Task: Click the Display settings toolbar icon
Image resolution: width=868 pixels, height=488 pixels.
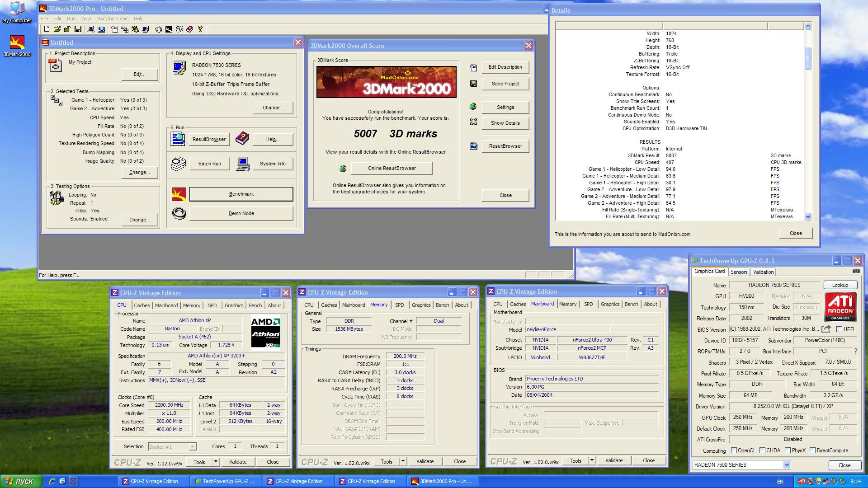Action: click(146, 29)
